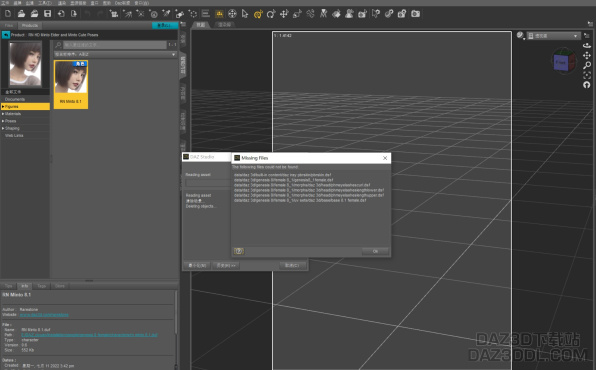This screenshot has width=596, height=370.
Task: Click the left button in DAZ Studio progress dialog
Action: point(198,265)
